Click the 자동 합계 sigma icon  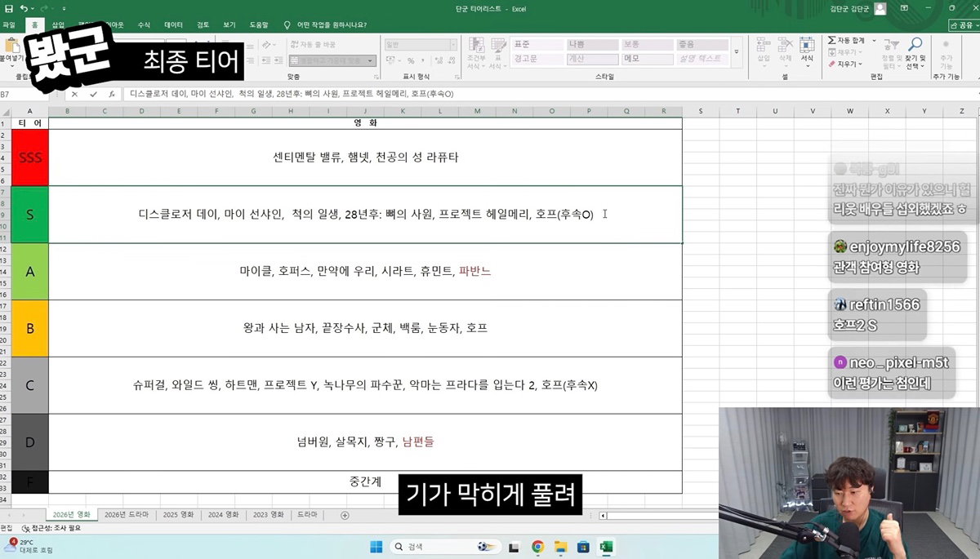point(831,40)
